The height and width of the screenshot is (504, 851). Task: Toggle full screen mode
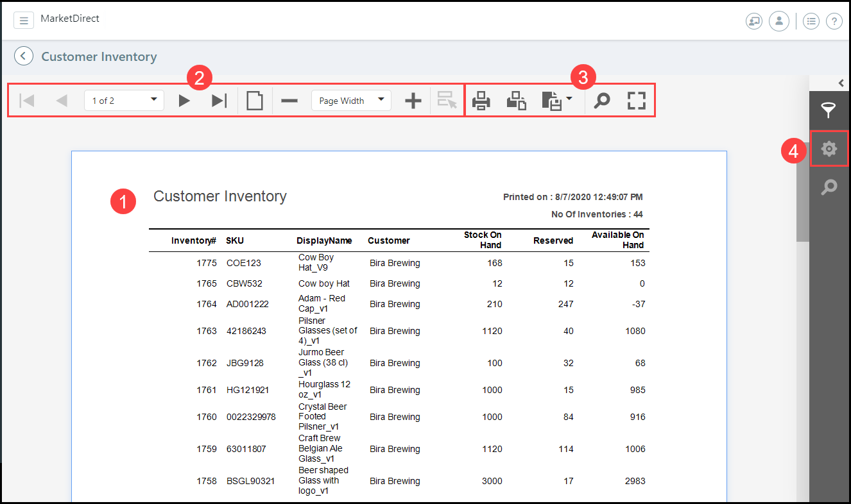pyautogui.click(x=636, y=101)
